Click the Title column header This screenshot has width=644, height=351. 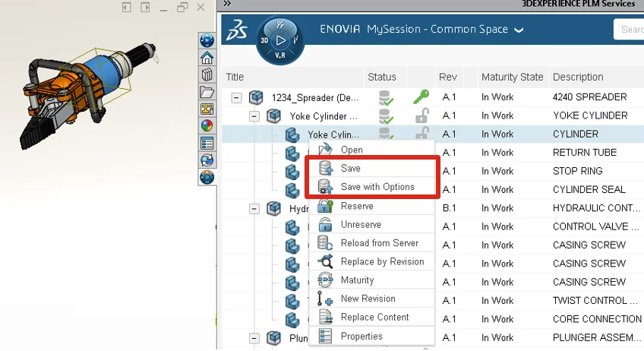[x=293, y=77]
